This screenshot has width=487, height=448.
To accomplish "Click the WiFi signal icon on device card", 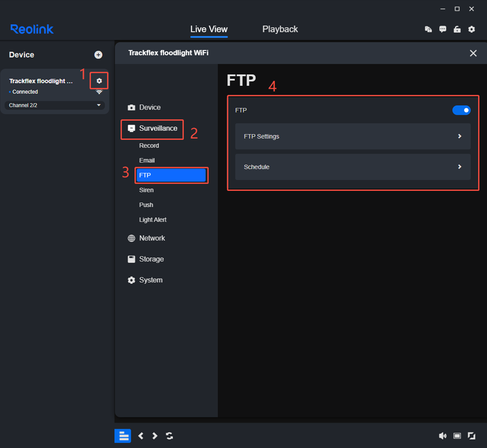I will click(x=99, y=92).
